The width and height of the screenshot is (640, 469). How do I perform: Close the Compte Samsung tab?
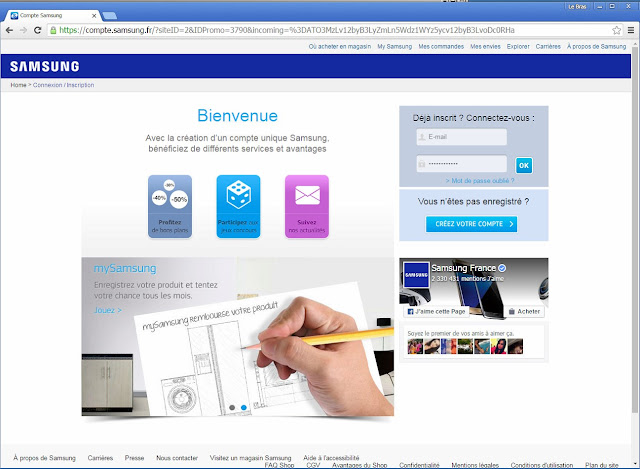[x=94, y=16]
